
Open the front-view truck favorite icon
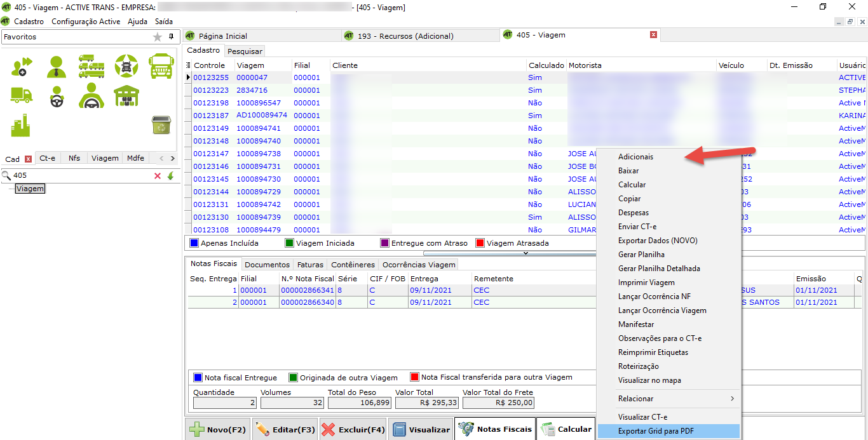(161, 66)
